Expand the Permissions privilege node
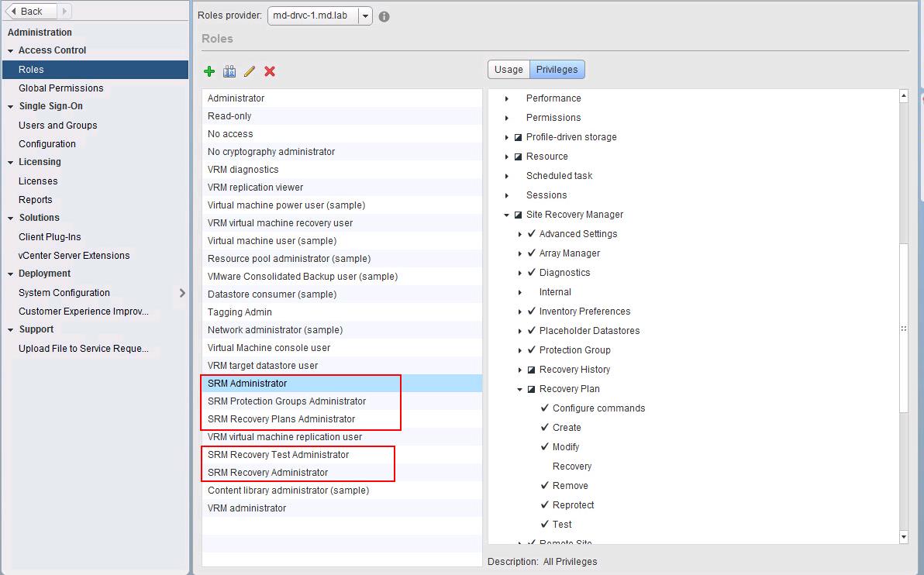The height and width of the screenshot is (575, 924). click(x=507, y=118)
